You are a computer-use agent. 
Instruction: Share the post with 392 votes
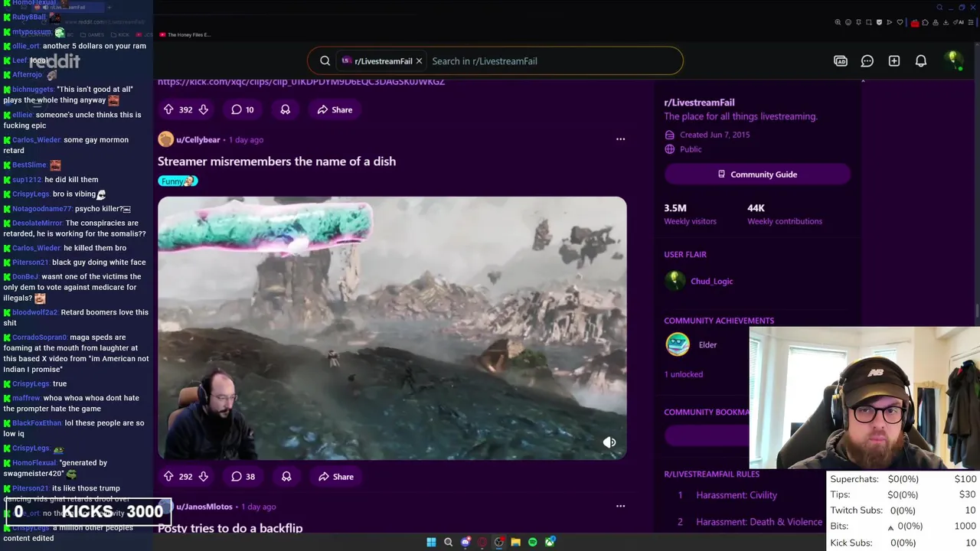pyautogui.click(x=335, y=109)
